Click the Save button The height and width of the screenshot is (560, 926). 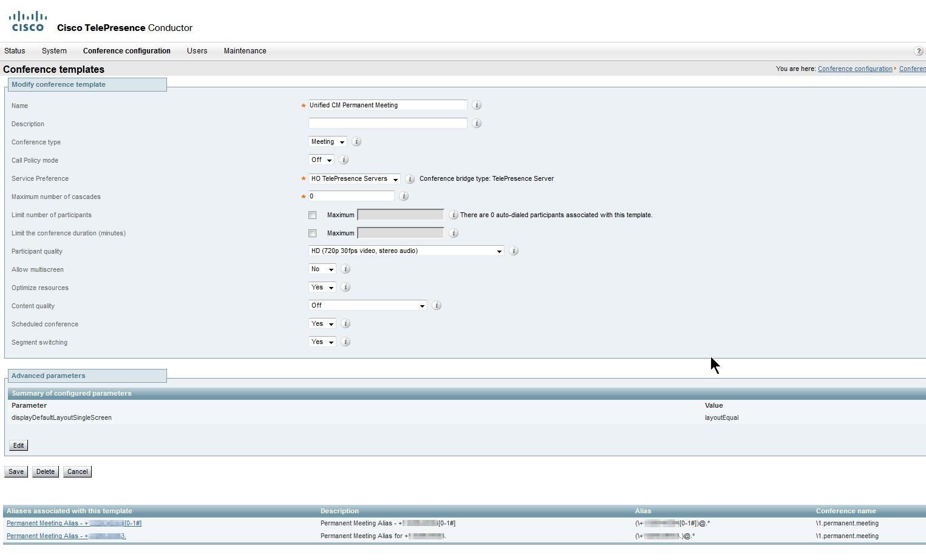click(16, 472)
